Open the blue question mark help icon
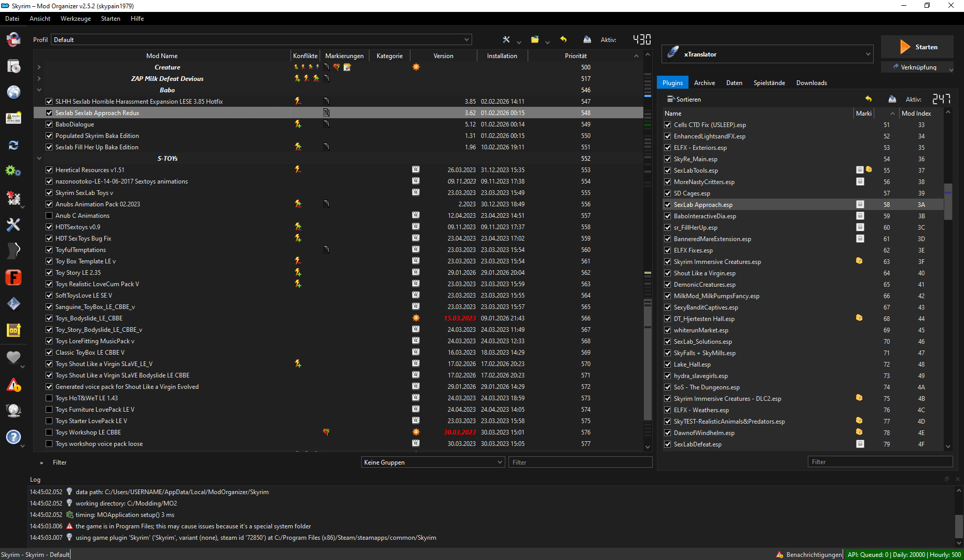 (x=13, y=437)
